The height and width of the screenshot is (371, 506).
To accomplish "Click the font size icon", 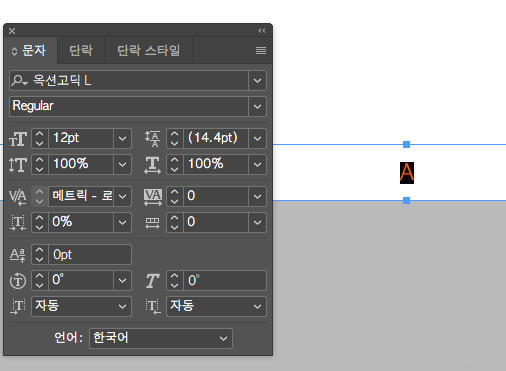I will pyautogui.click(x=18, y=139).
